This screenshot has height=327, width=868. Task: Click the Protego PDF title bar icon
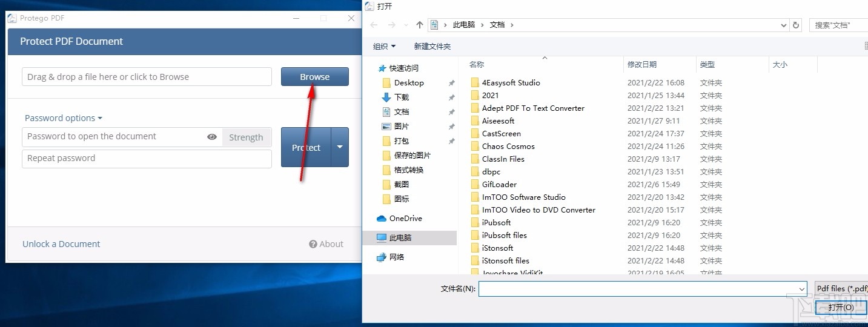(x=12, y=18)
